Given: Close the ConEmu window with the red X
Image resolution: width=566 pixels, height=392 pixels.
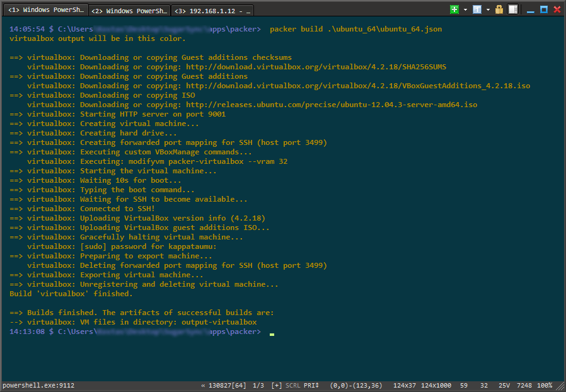Looking at the screenshot, I should pos(557,9).
